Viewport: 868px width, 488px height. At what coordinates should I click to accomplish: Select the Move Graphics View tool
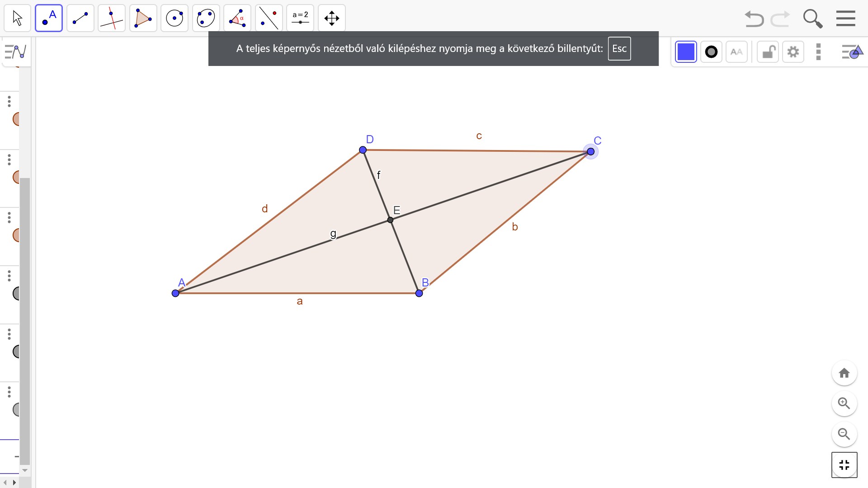pyautogui.click(x=332, y=18)
